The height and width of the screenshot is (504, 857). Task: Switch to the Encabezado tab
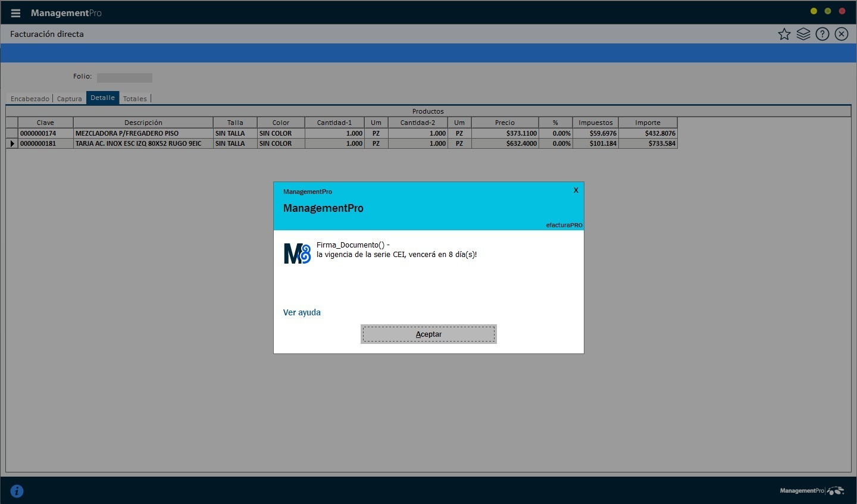click(30, 99)
